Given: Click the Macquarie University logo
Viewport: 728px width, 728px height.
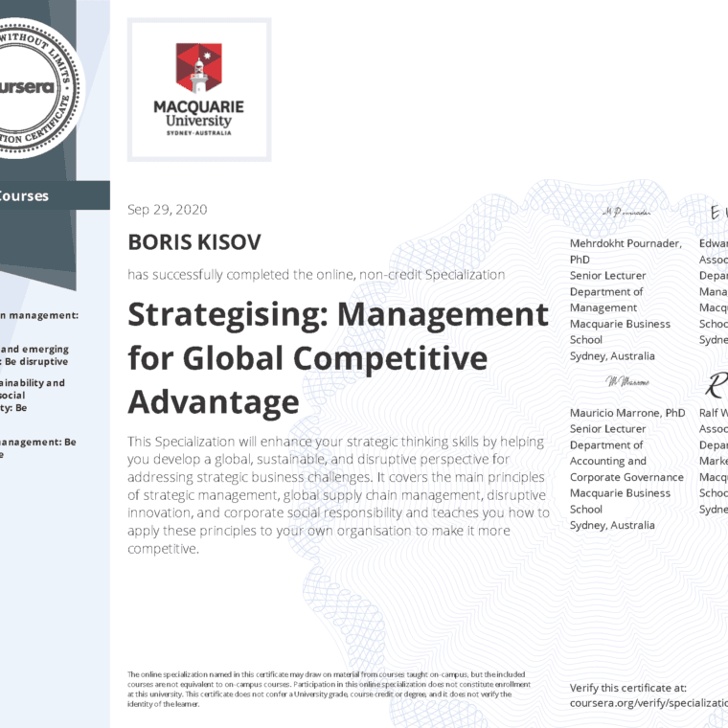Looking at the screenshot, I should (199, 90).
